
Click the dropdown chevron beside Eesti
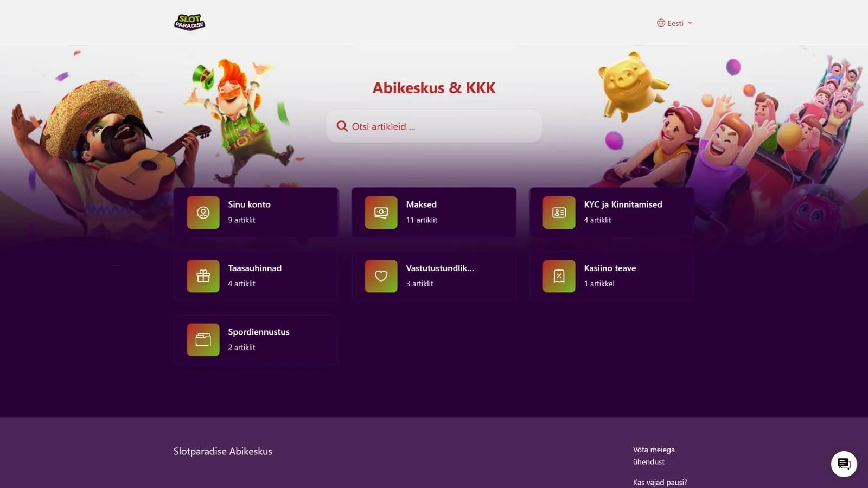[x=690, y=23]
